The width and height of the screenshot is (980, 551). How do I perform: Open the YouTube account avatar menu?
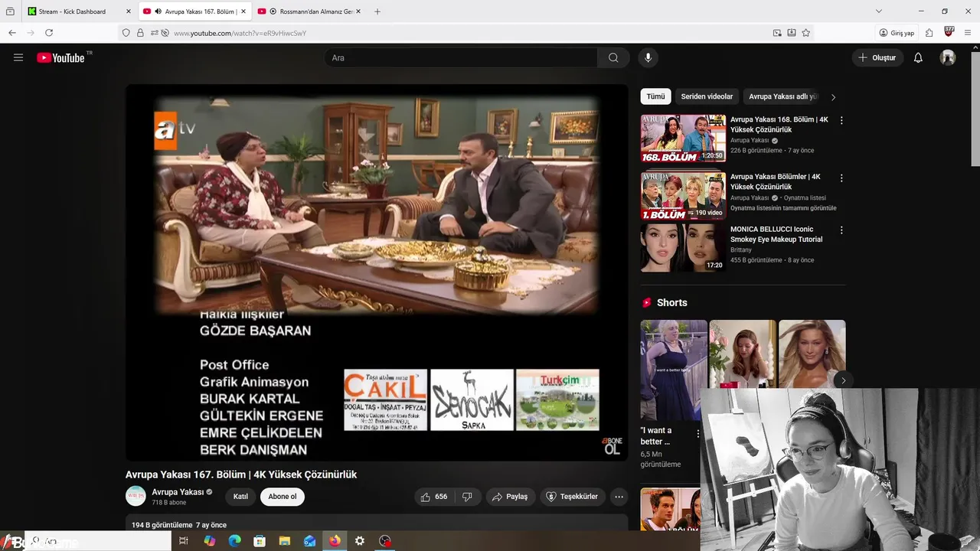pyautogui.click(x=948, y=57)
